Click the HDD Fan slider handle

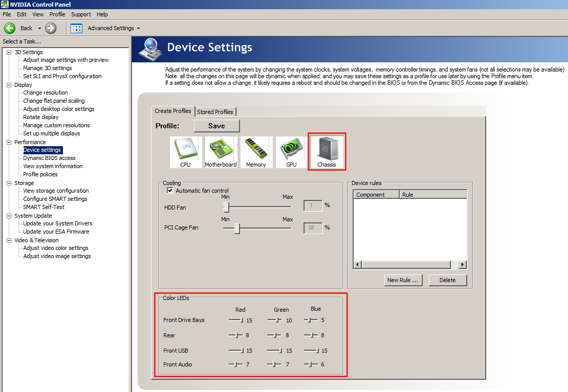point(226,207)
